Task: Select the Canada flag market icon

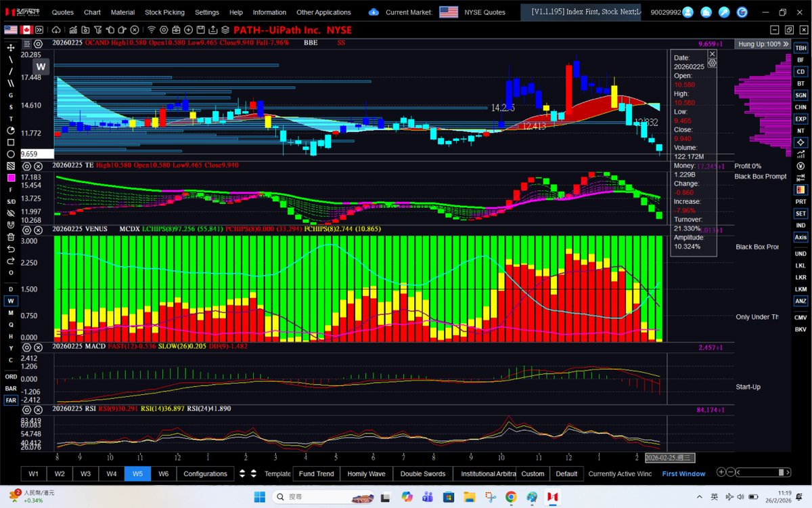Action: (26, 30)
